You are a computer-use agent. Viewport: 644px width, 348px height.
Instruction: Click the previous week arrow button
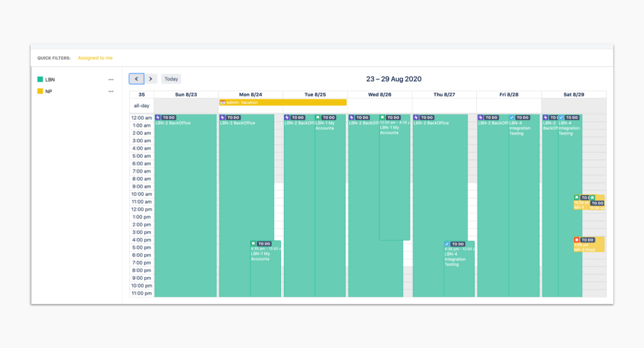137,79
